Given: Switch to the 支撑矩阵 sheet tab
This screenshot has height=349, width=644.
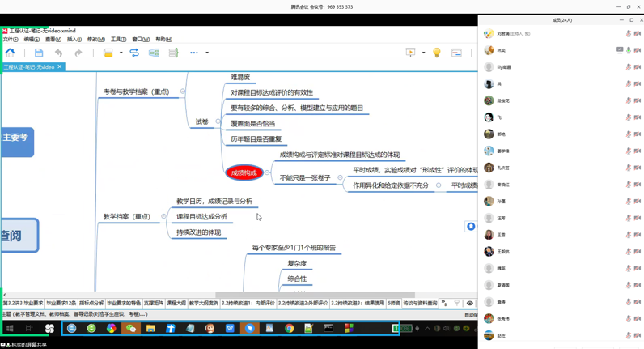Looking at the screenshot, I should (153, 304).
